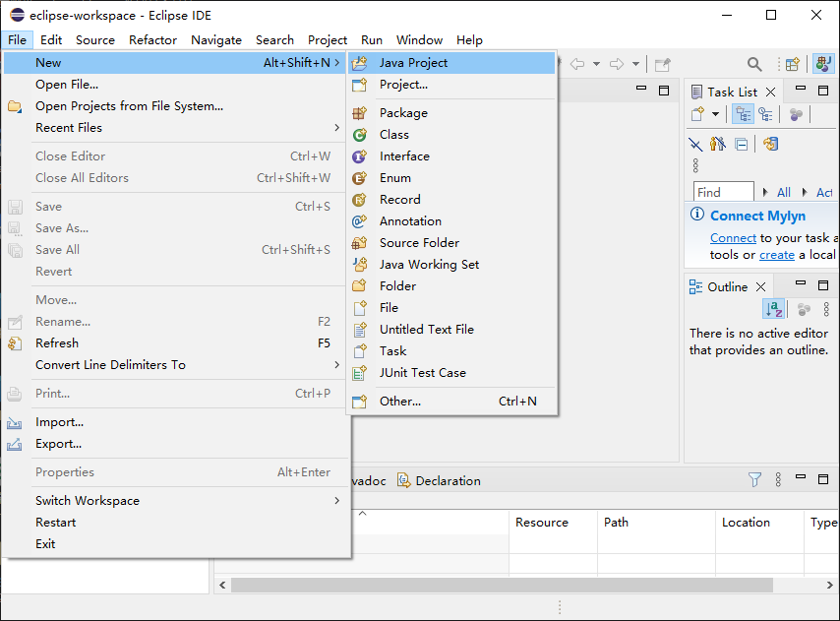Click the Forward navigation arrow in the toolbar
This screenshot has height=621, width=840.
coord(617,64)
